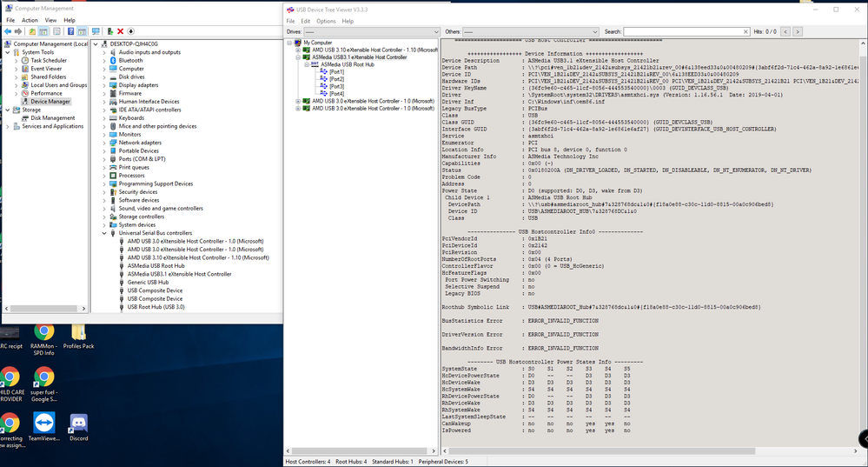Open Edit menu in USB Device Tree Viewer
The height and width of the screenshot is (467, 868).
pyautogui.click(x=306, y=21)
